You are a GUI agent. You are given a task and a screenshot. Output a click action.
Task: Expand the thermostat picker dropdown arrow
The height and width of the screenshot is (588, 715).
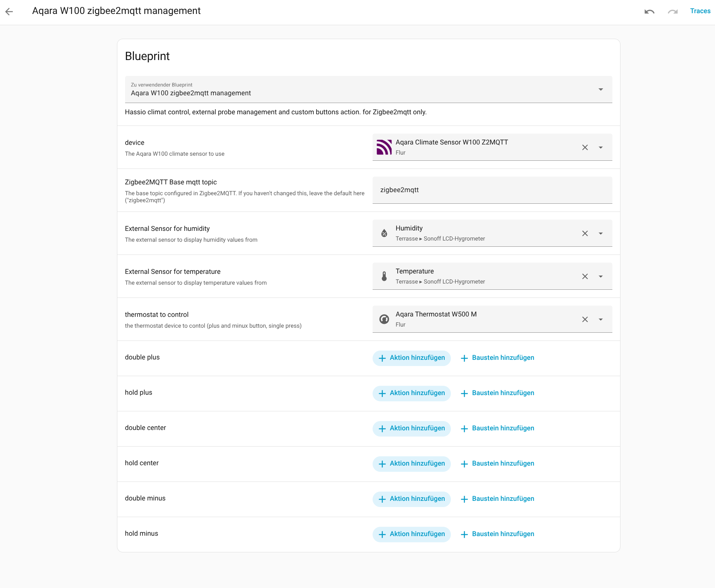click(601, 320)
